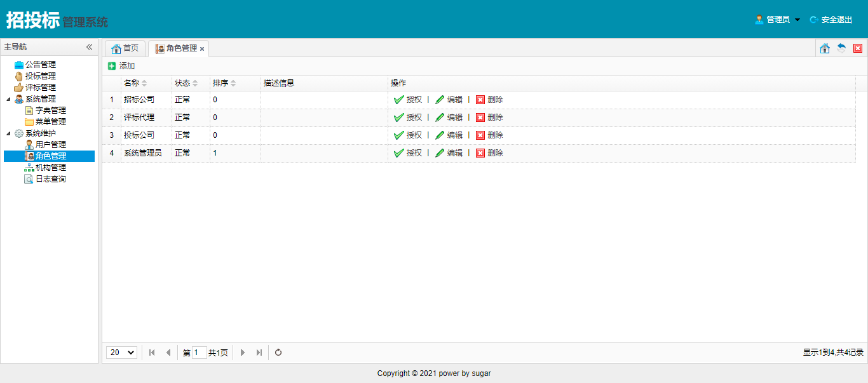Select the 系统管理员 name cell

[146, 153]
